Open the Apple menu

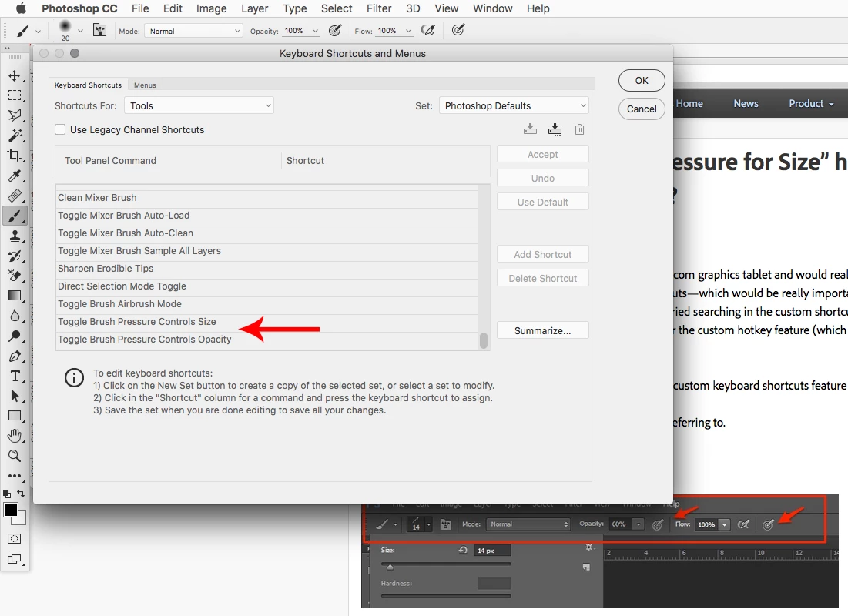(x=21, y=8)
